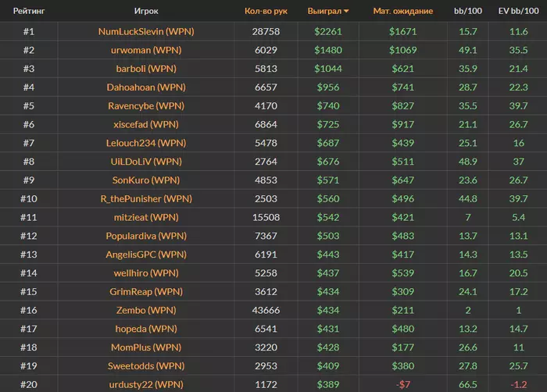This screenshot has width=547, height=392.
Task: View Ravencybe (WPN) player stats
Action: pyautogui.click(x=146, y=105)
